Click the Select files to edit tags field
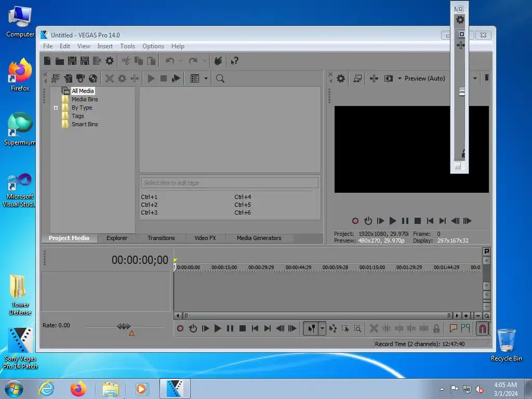 tap(230, 183)
